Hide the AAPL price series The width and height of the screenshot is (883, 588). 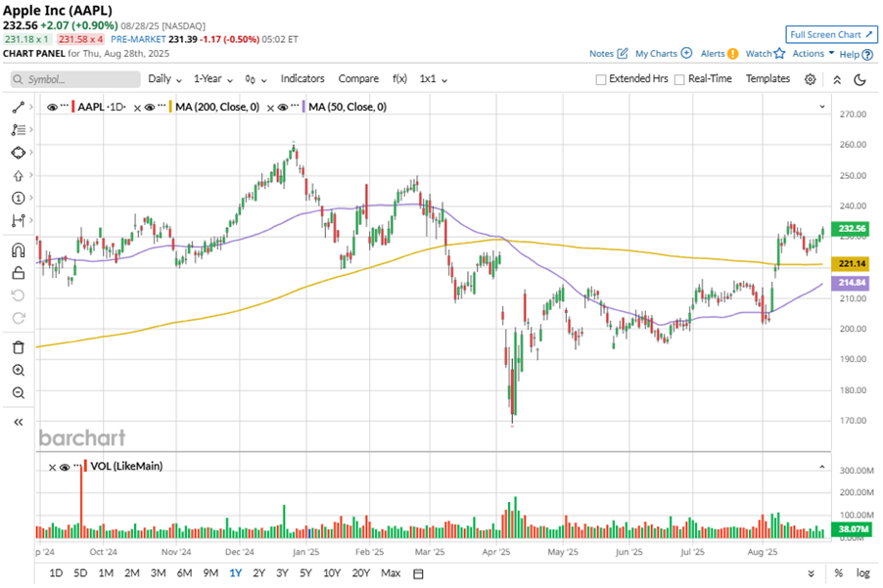click(52, 107)
